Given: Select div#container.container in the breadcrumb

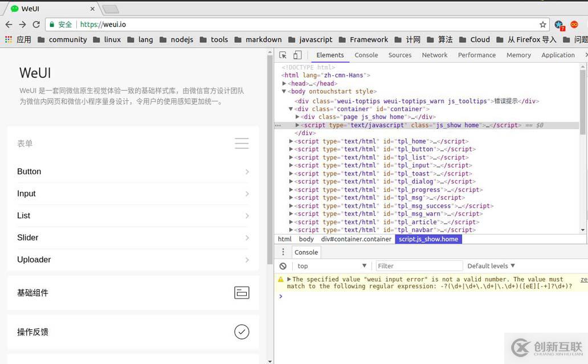Looking at the screenshot, I should (x=356, y=239).
